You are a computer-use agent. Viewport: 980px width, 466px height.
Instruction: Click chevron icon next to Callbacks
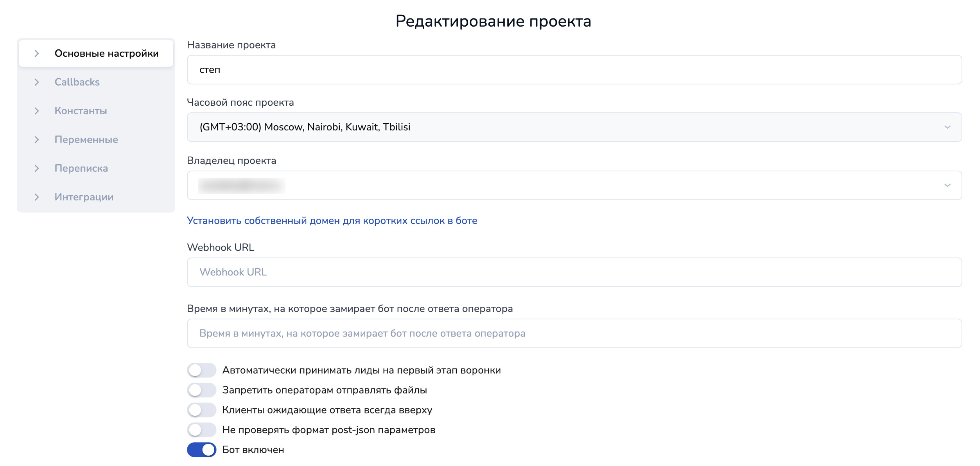pos(36,82)
